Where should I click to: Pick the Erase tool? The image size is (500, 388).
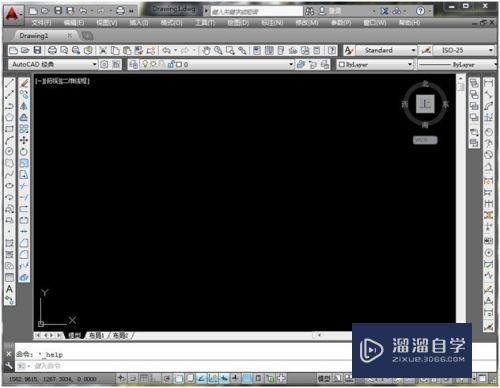24,83
